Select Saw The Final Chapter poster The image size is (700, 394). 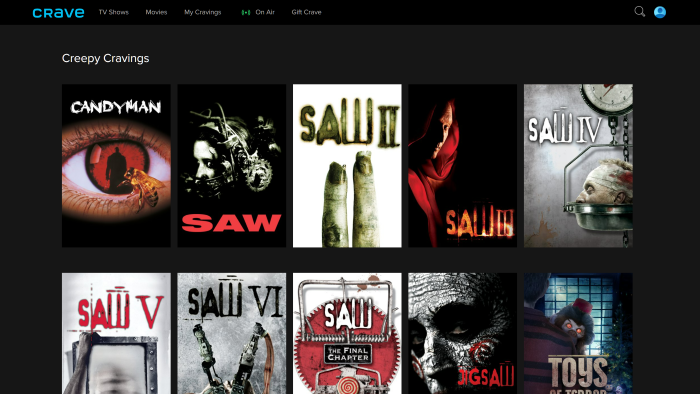point(347,334)
